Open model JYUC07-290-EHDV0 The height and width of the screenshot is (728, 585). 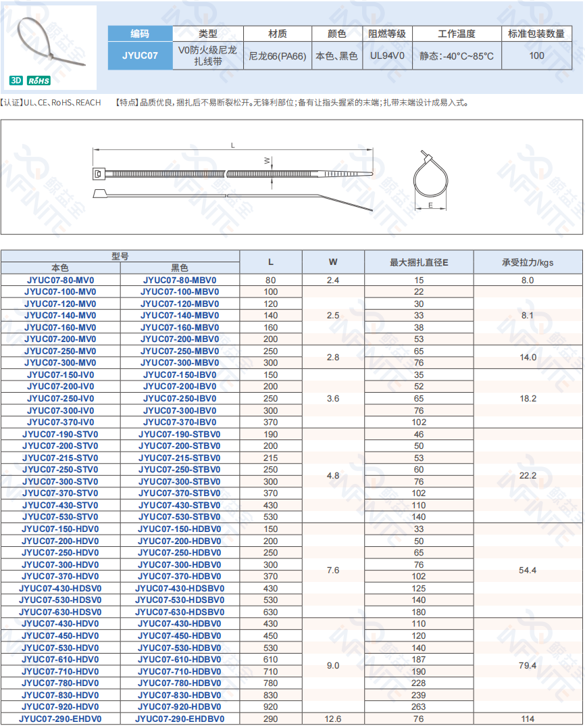(61, 719)
